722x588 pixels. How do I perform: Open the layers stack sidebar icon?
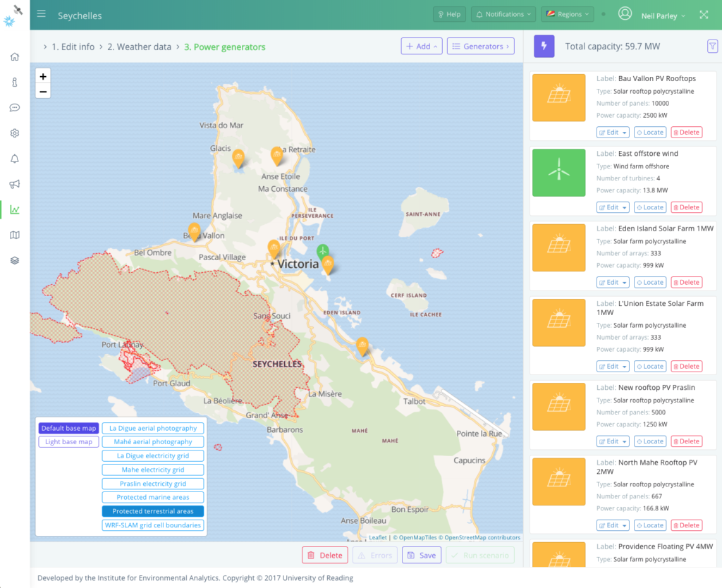15,260
